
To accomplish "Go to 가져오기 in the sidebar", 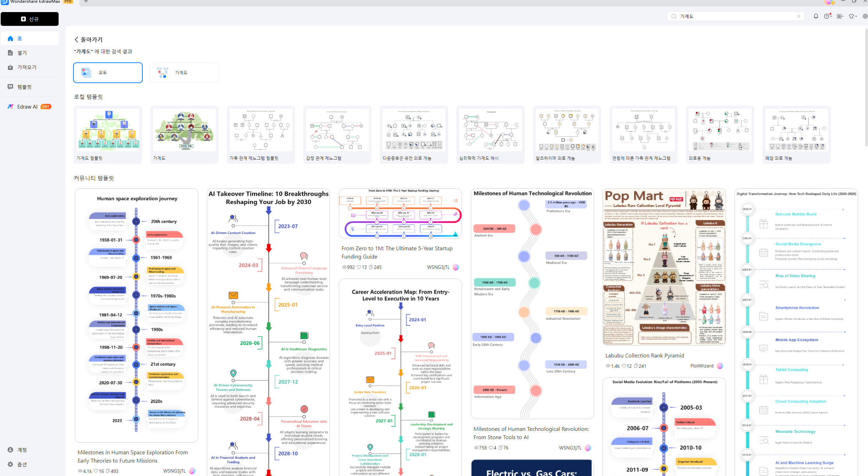I will click(27, 67).
